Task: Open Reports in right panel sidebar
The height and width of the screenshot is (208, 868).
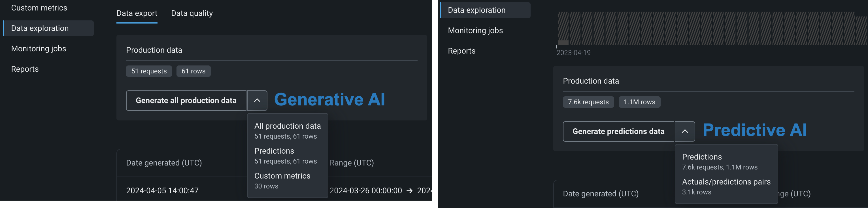Action: [461, 51]
